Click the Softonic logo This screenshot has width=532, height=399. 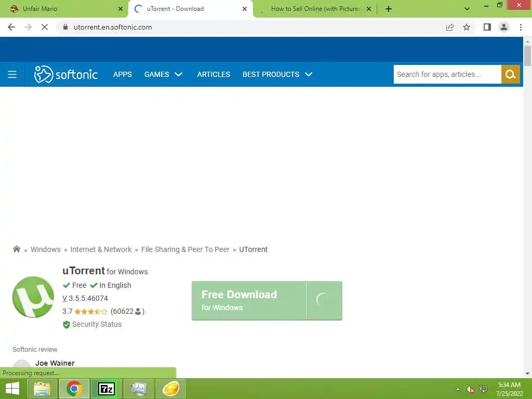(66, 74)
